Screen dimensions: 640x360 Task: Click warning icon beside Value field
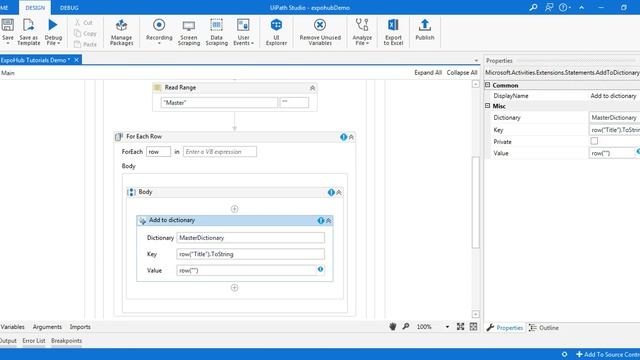320,269
